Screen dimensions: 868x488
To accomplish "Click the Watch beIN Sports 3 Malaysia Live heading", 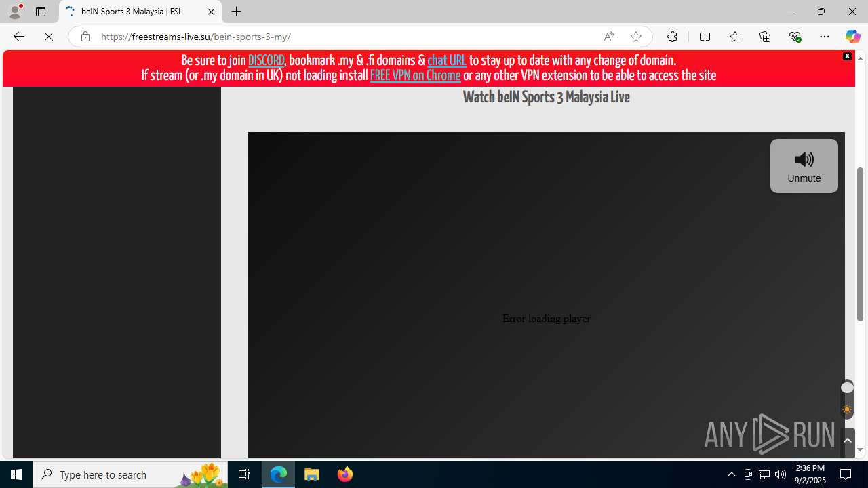I will pos(546,97).
